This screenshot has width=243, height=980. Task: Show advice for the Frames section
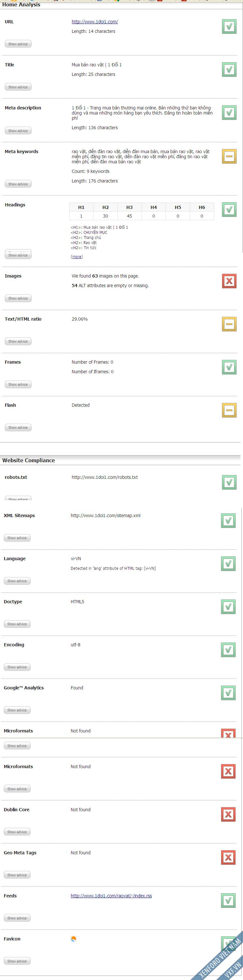point(18,385)
